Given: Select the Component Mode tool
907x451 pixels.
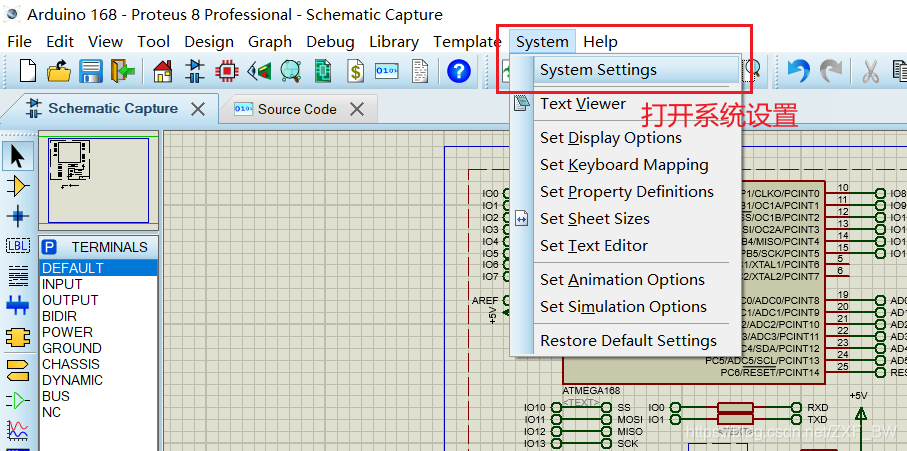Looking at the screenshot, I should [18, 186].
